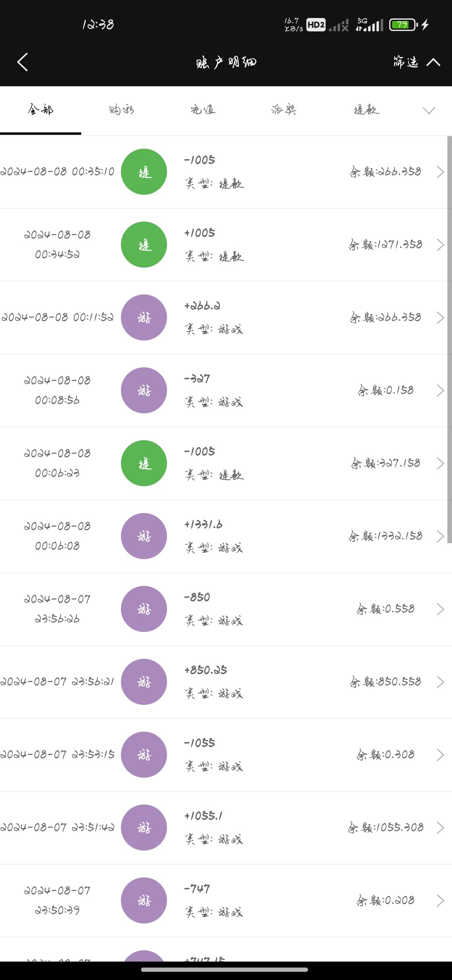Image resolution: width=452 pixels, height=980 pixels.
Task: Select the 派奖 tab
Action: (284, 110)
